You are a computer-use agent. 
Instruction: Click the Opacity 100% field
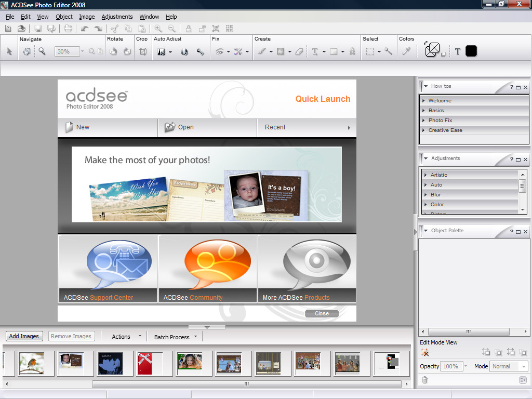point(451,366)
